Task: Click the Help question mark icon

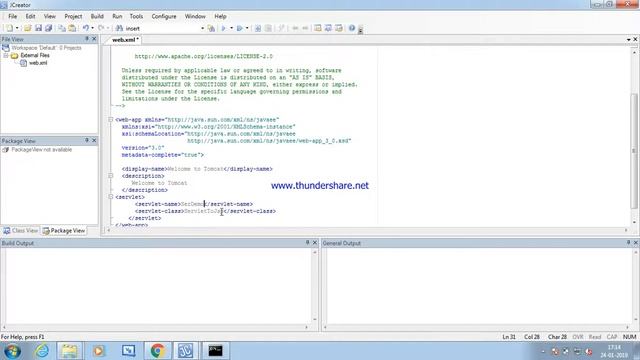Action: tap(351, 28)
